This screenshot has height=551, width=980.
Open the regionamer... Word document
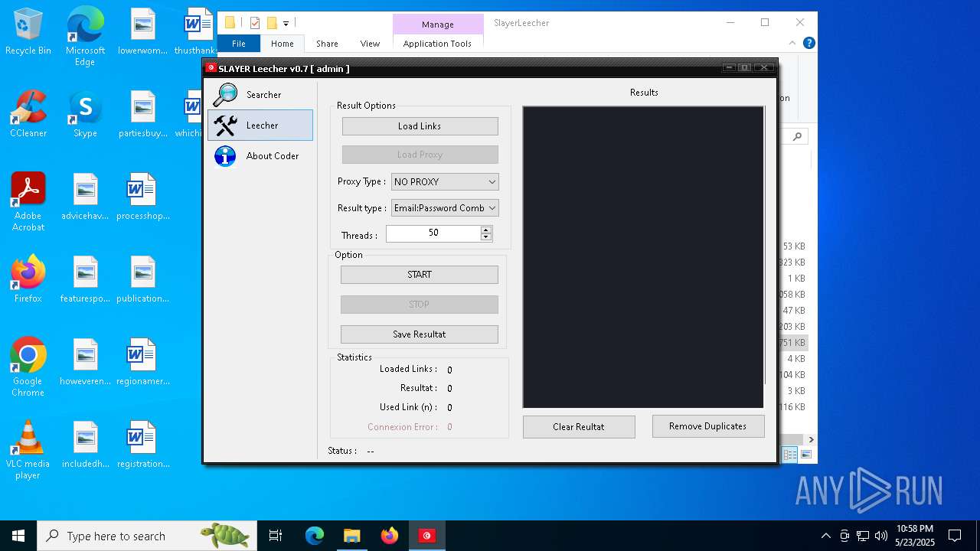coord(142,362)
